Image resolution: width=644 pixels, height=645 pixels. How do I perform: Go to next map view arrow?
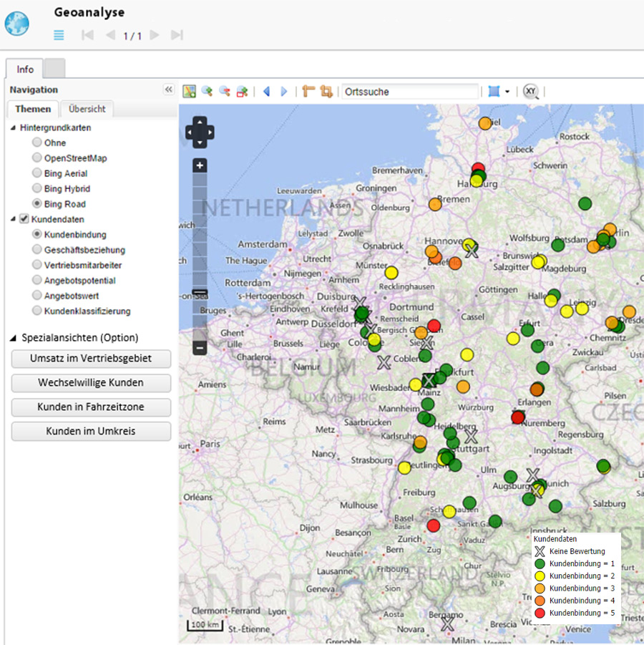(284, 92)
